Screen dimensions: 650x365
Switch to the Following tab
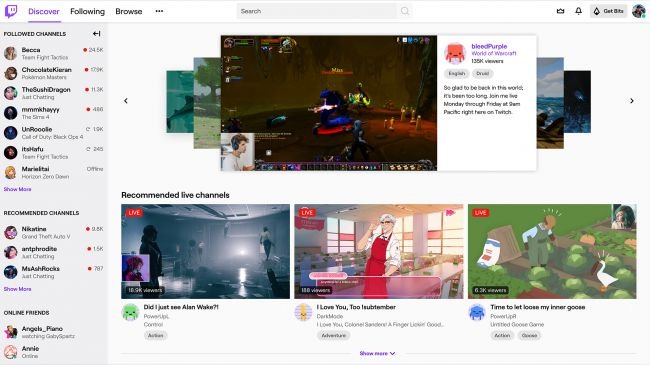[87, 11]
